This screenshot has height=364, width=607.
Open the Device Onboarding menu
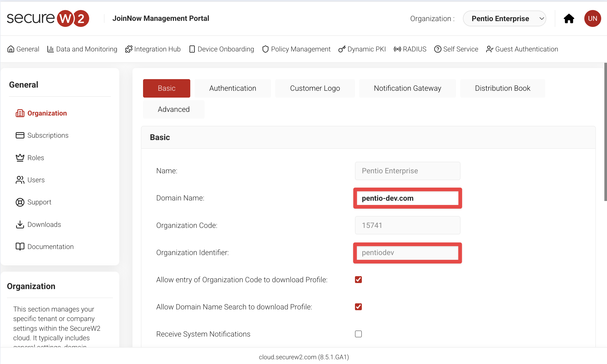[x=222, y=49]
